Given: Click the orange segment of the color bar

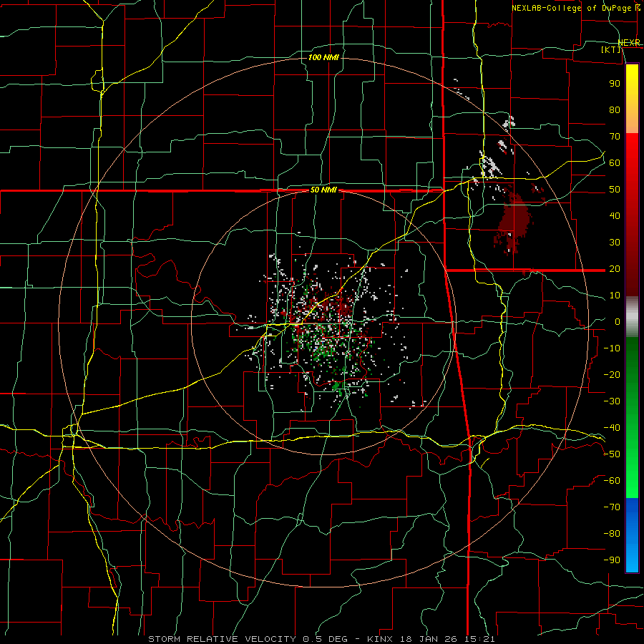Looking at the screenshot, I should [x=632, y=120].
